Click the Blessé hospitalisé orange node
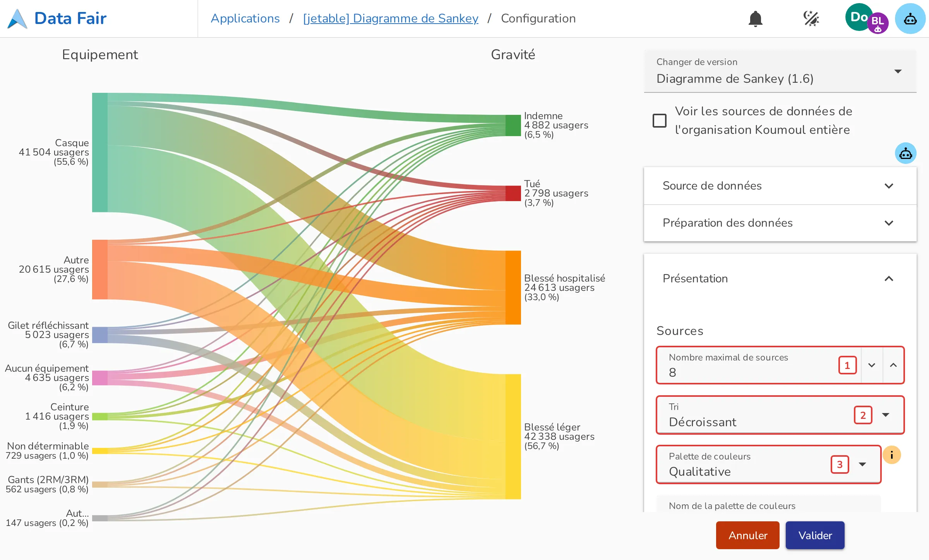Screen dimensions: 929x560 513,288
